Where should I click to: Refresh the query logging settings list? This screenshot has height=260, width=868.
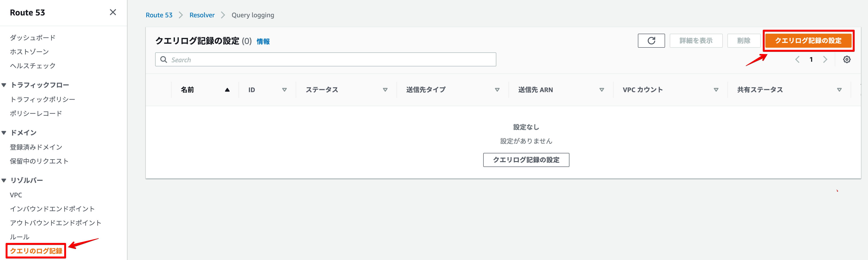651,40
